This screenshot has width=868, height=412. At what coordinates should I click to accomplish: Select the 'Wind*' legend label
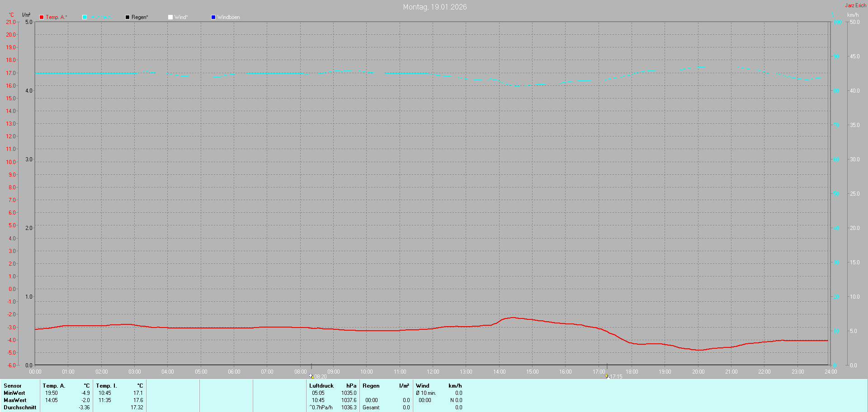(181, 17)
